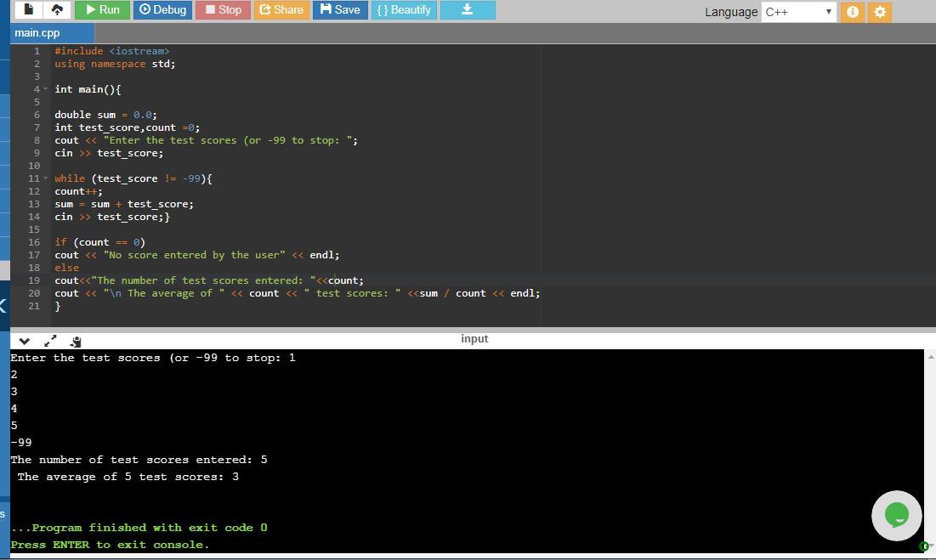The width and height of the screenshot is (936, 560).
Task: Open the green chat bubble widget
Action: (896, 515)
